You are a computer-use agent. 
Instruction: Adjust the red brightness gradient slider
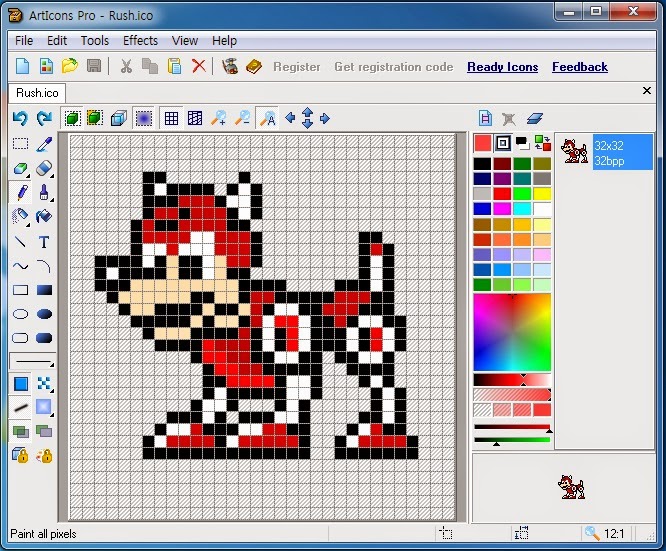click(x=512, y=380)
